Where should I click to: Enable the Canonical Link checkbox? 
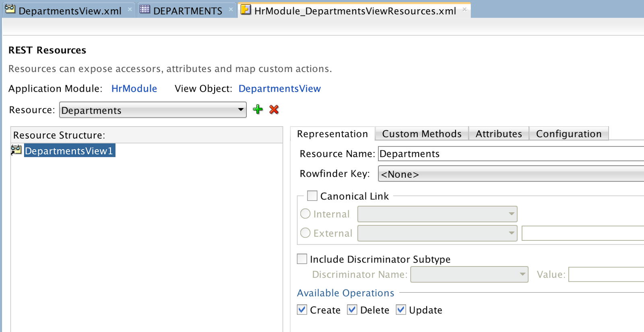click(x=312, y=196)
